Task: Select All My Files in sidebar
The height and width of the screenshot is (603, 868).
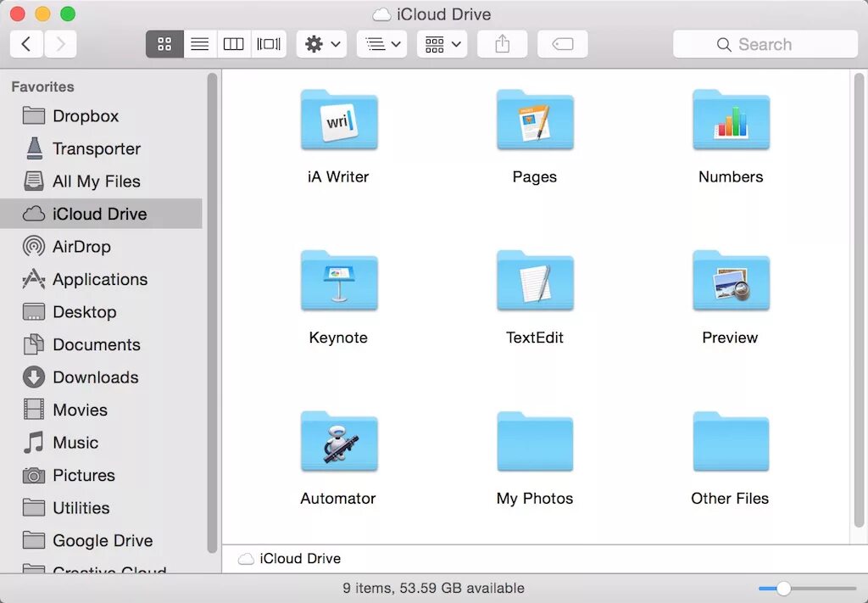Action: click(x=102, y=181)
